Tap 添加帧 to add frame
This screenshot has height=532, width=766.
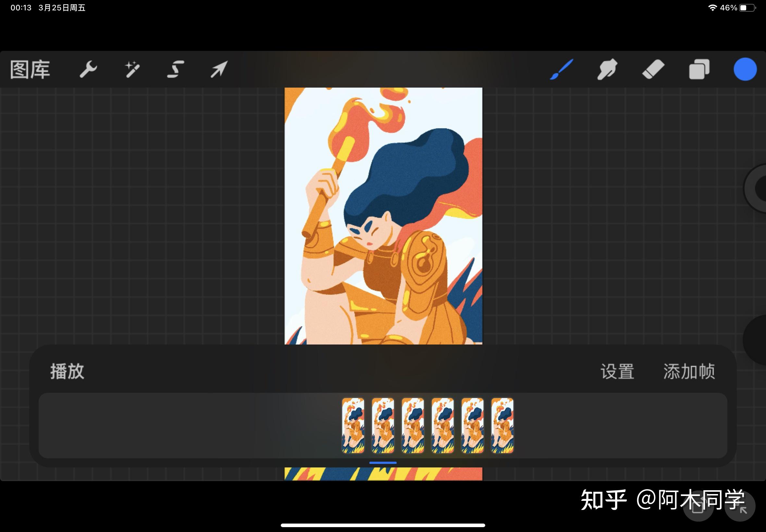coord(689,371)
